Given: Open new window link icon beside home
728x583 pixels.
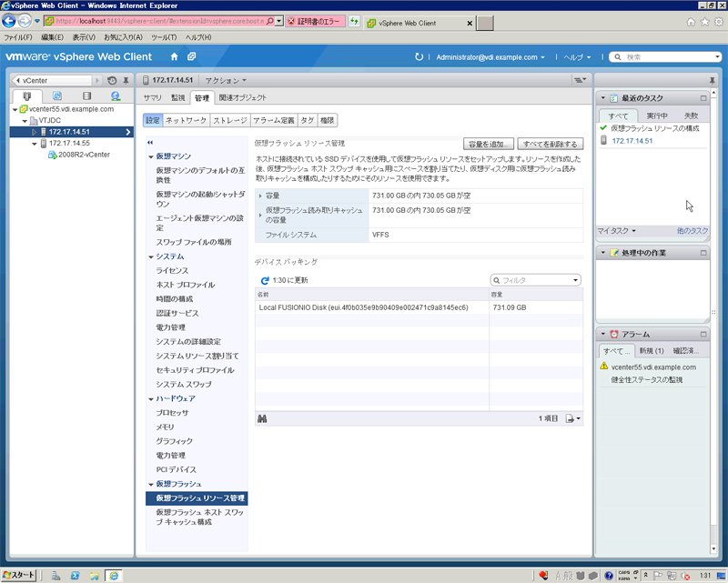Looking at the screenshot, I should (191, 56).
